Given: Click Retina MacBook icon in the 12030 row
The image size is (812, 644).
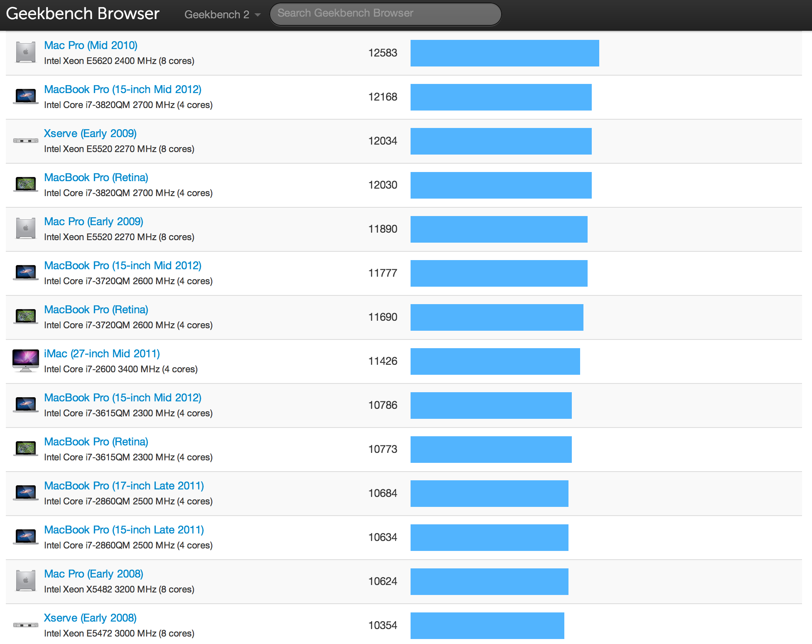Looking at the screenshot, I should [26, 184].
